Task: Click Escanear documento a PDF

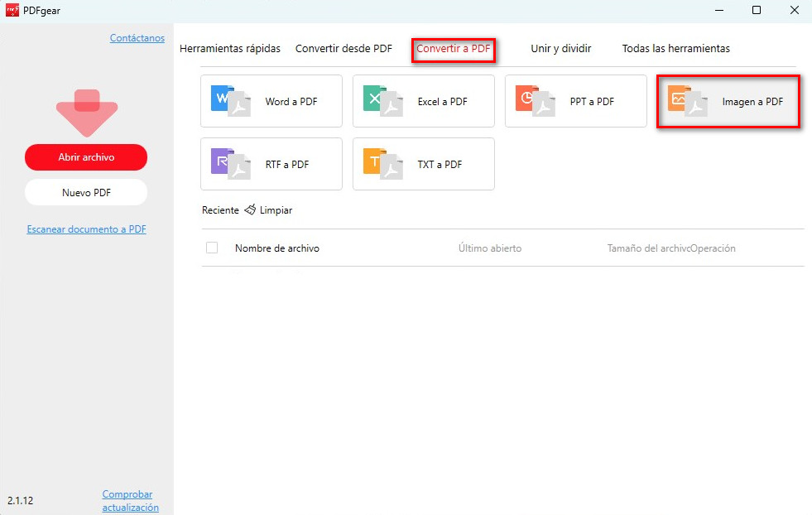Action: 86,229
